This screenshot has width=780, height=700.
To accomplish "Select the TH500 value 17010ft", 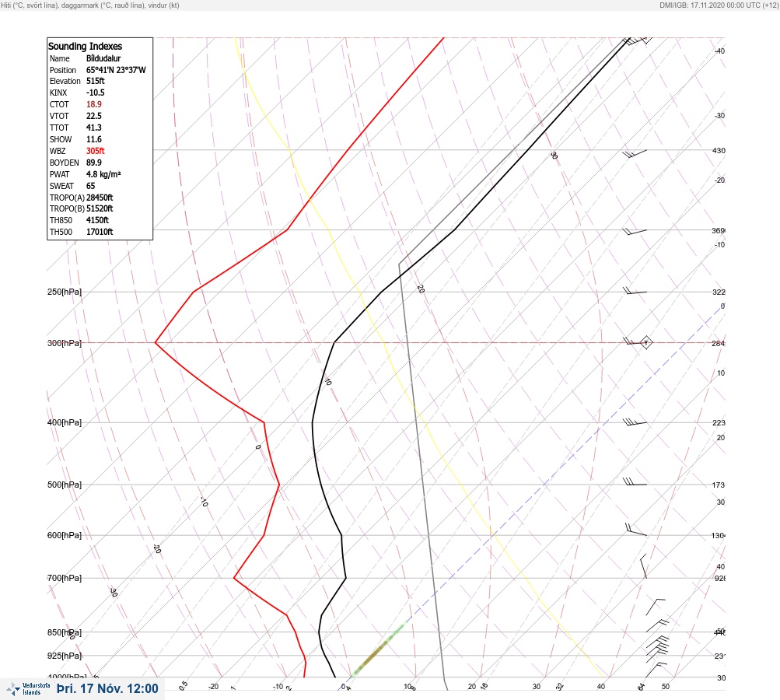I will (100, 232).
